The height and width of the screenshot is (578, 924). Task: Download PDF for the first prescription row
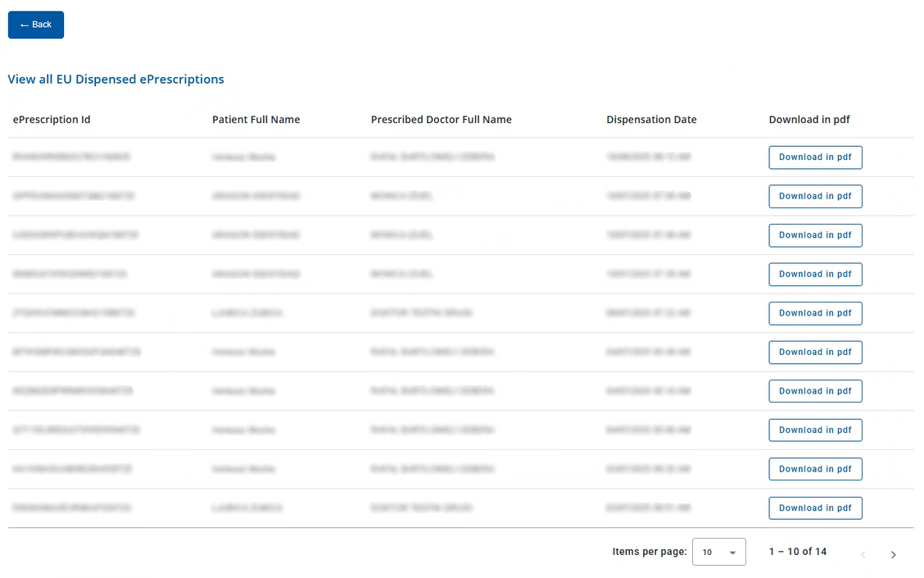814,157
